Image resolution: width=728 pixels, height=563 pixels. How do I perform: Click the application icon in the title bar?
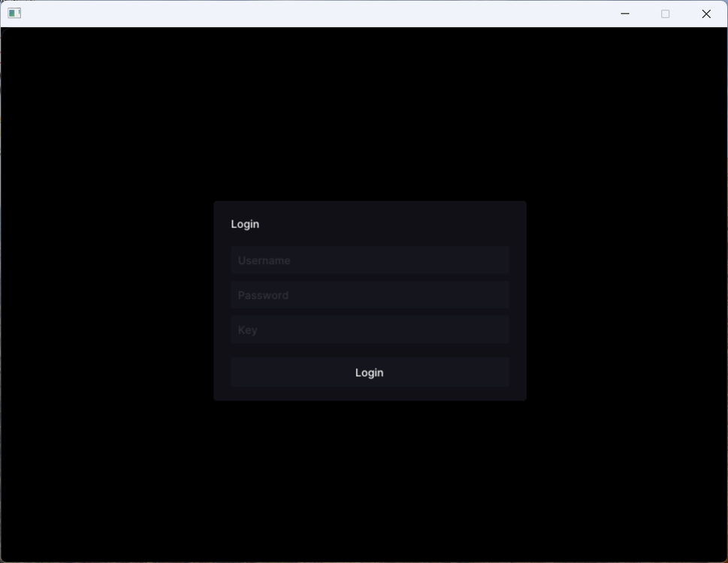click(14, 14)
